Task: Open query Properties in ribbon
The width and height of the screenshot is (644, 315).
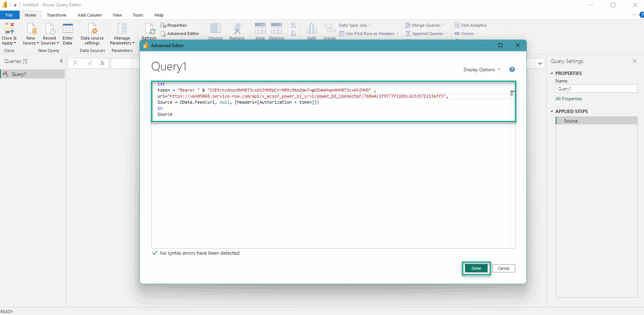Action: coord(174,25)
